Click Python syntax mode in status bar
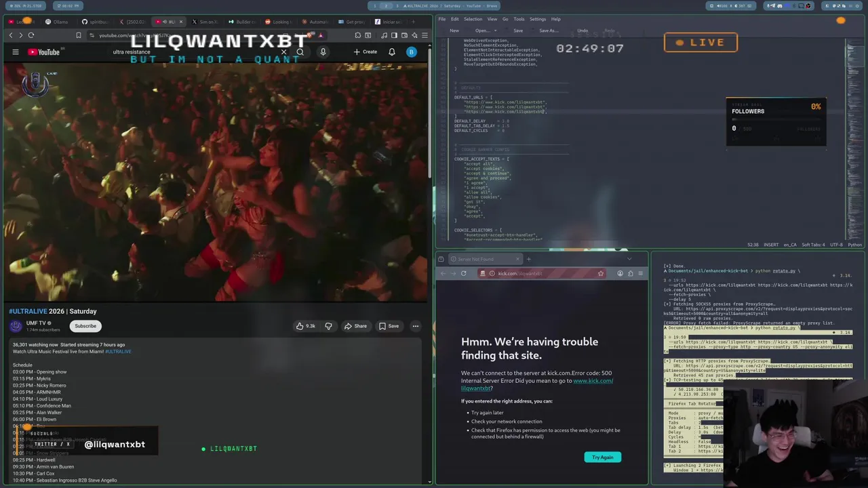 tap(854, 245)
